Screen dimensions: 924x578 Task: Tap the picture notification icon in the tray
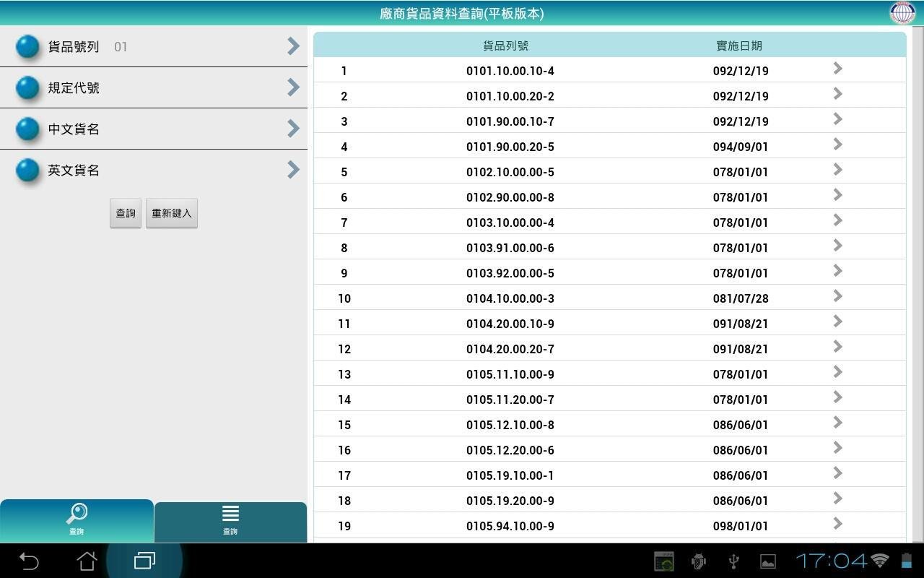coord(768,561)
